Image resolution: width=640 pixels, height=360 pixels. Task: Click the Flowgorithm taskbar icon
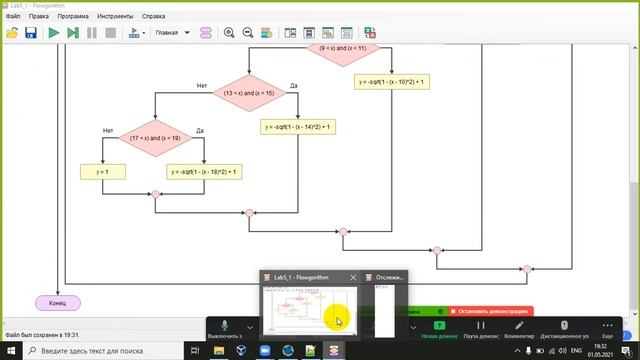(334, 351)
